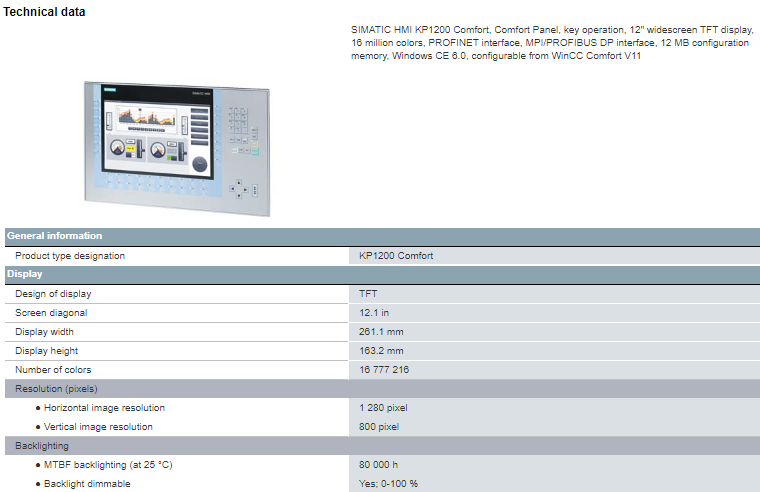This screenshot has width=760, height=492.
Task: Select the '163.2 mm' value
Action: click(x=381, y=350)
